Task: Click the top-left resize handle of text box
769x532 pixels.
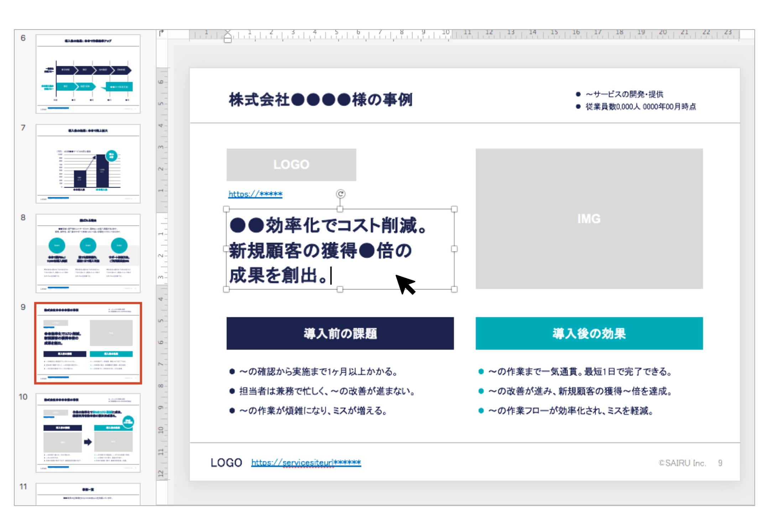Action: 226,209
